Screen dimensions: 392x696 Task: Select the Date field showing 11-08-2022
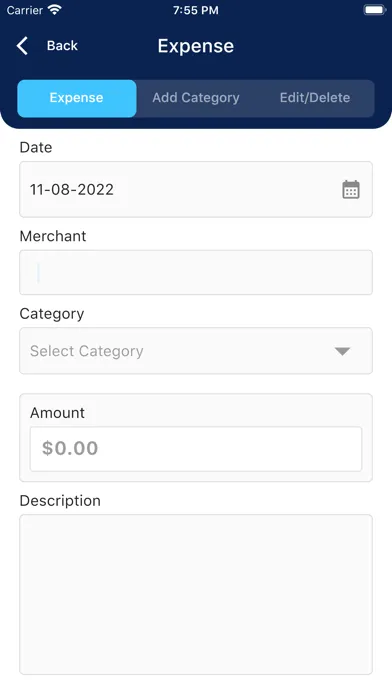(196, 190)
